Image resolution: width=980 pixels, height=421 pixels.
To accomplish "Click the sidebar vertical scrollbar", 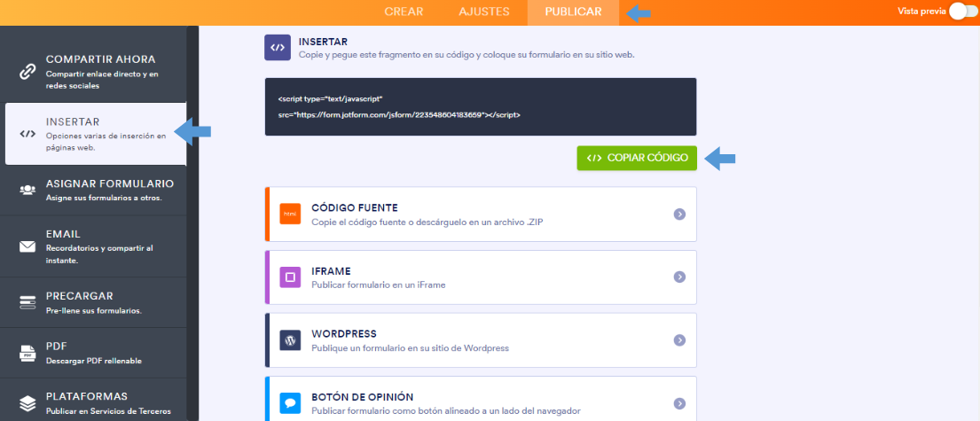I will pos(192,223).
